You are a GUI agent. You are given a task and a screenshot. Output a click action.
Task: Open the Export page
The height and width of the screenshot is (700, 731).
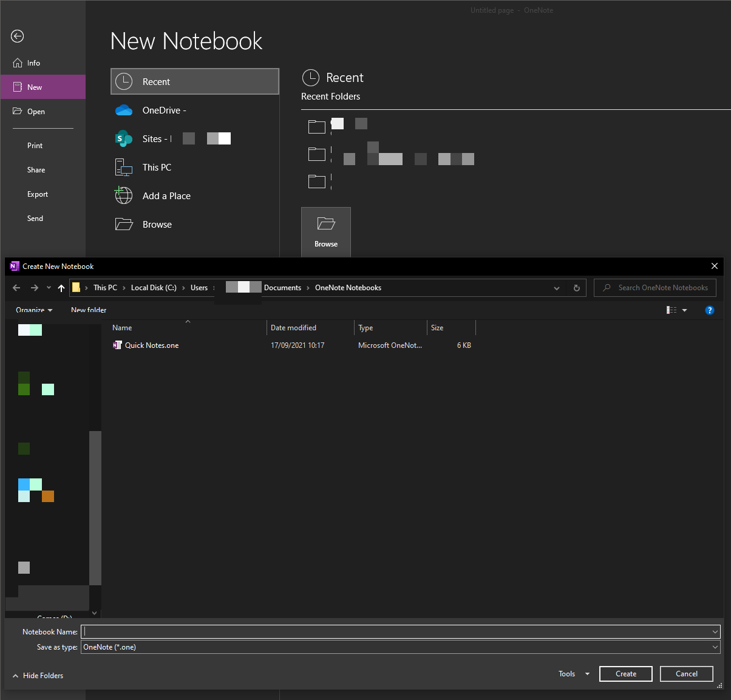pyautogui.click(x=42, y=194)
